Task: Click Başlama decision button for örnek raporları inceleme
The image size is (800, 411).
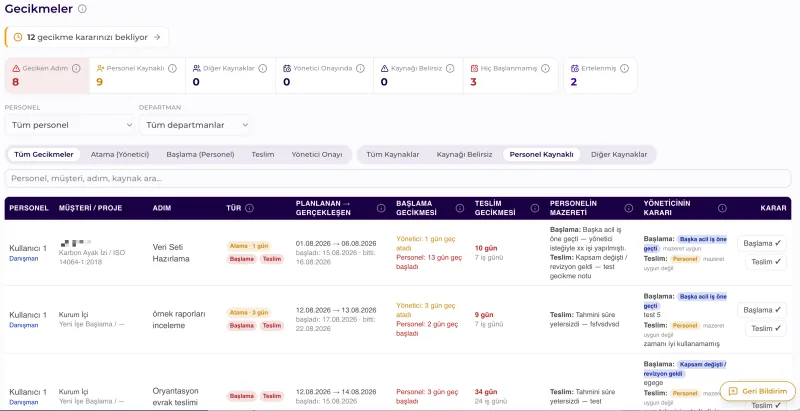Action: 762,310
